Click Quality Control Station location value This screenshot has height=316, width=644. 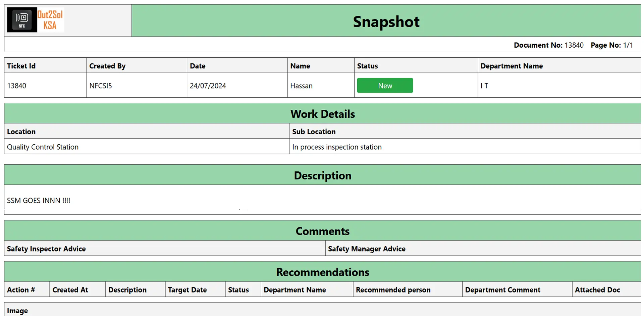coord(43,147)
